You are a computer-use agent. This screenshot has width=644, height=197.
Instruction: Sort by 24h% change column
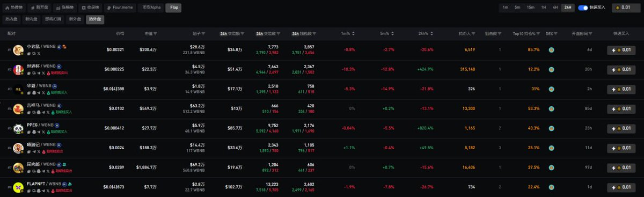coord(426,33)
